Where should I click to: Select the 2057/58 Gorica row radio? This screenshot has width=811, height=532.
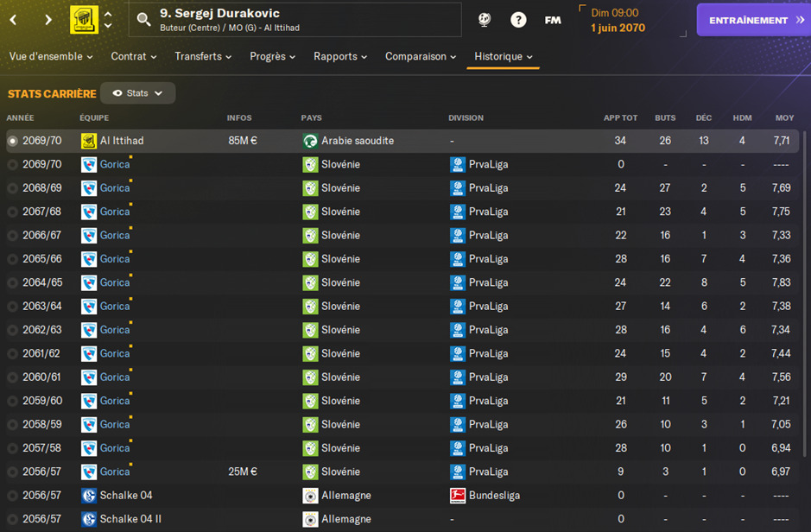coord(12,448)
